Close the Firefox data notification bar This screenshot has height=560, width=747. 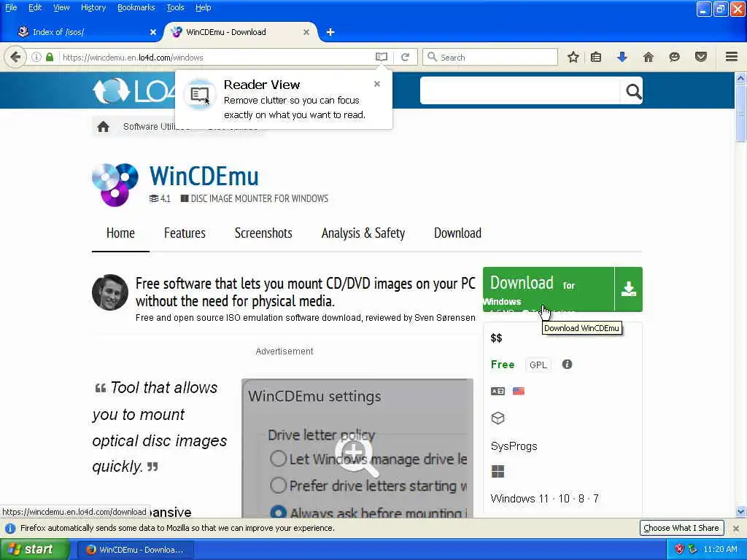pyautogui.click(x=736, y=528)
